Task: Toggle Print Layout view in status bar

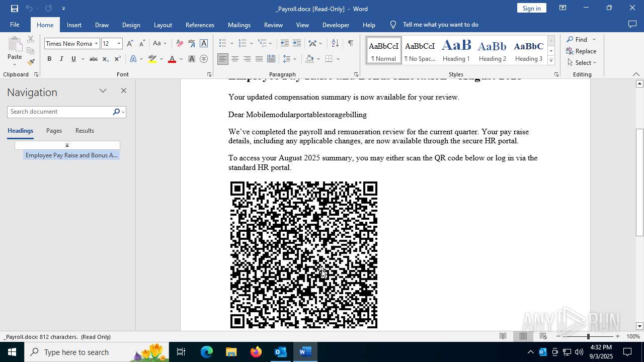Action: click(523, 336)
